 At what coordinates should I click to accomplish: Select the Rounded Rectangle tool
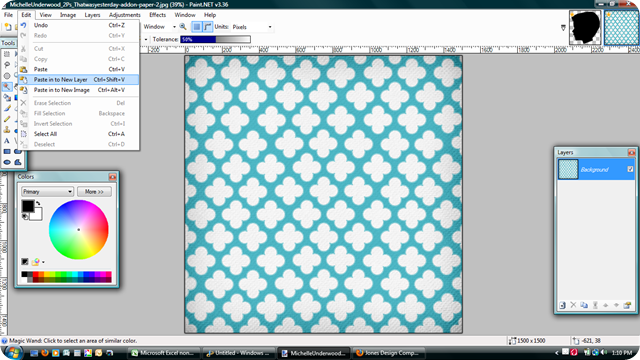pos(18,151)
